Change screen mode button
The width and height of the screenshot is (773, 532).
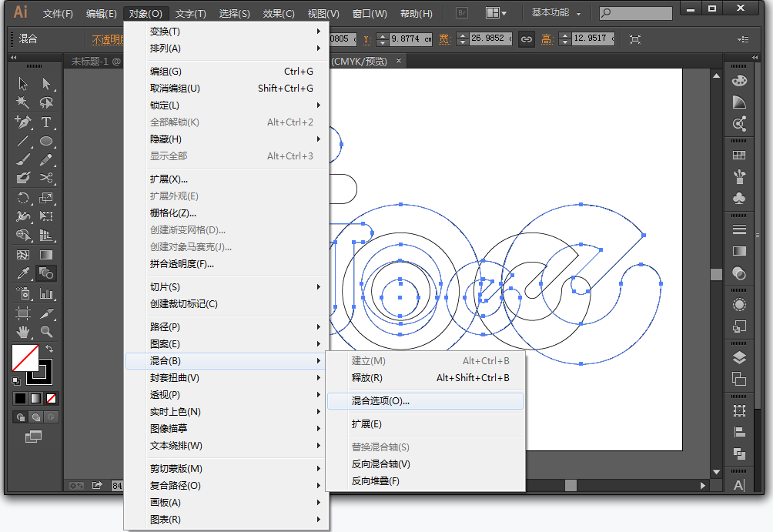[34, 437]
